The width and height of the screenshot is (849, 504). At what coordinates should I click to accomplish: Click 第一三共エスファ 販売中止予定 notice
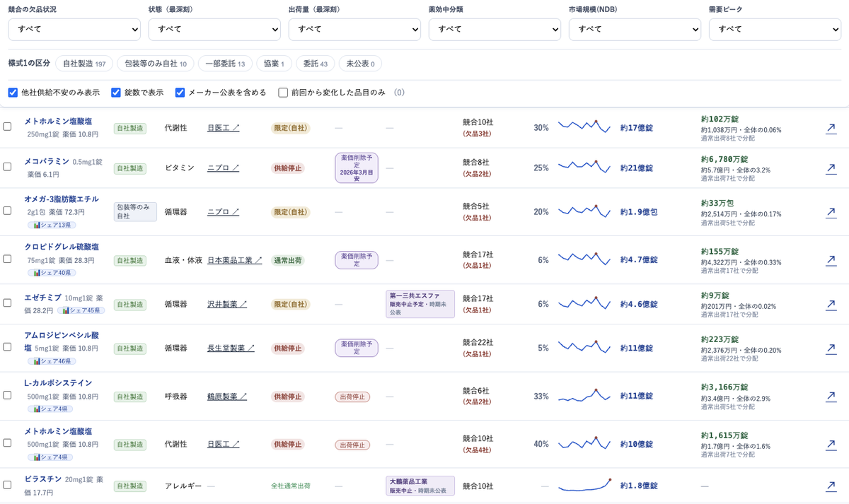pyautogui.click(x=420, y=304)
